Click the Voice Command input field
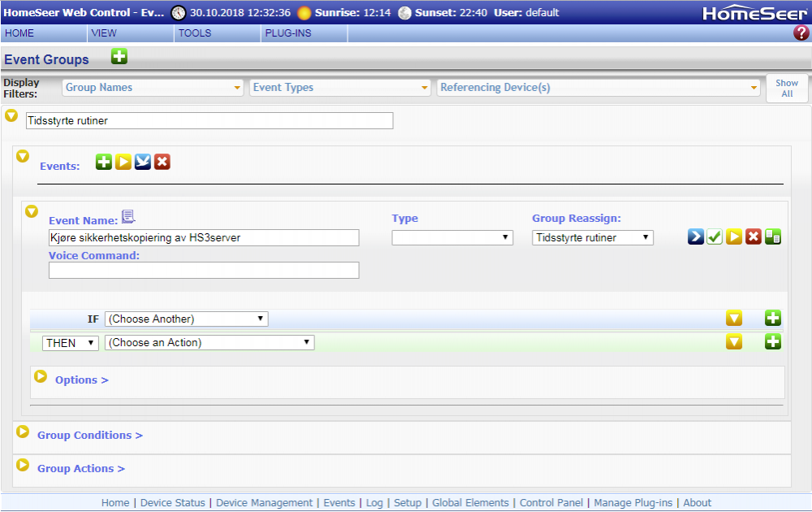812x512 pixels. (204, 271)
